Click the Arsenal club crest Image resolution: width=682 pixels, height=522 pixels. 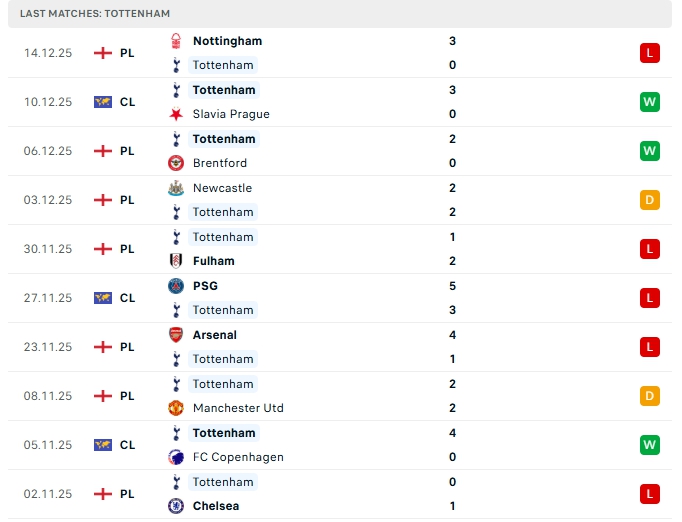[x=176, y=335]
